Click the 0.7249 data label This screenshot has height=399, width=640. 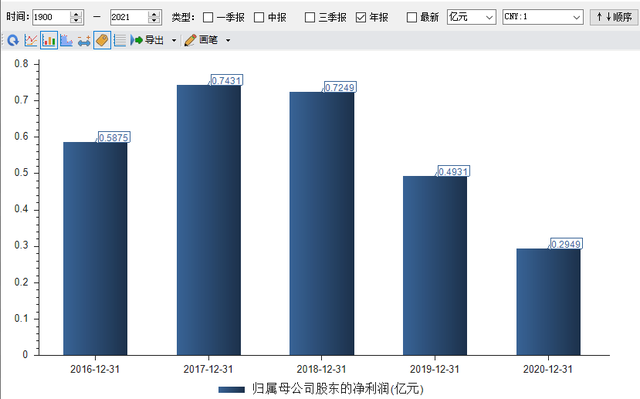[340, 87]
